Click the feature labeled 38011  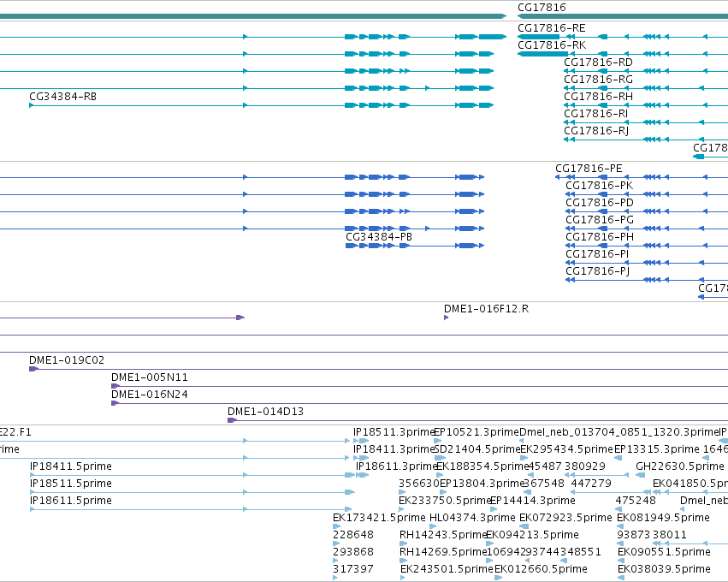[x=669, y=536]
